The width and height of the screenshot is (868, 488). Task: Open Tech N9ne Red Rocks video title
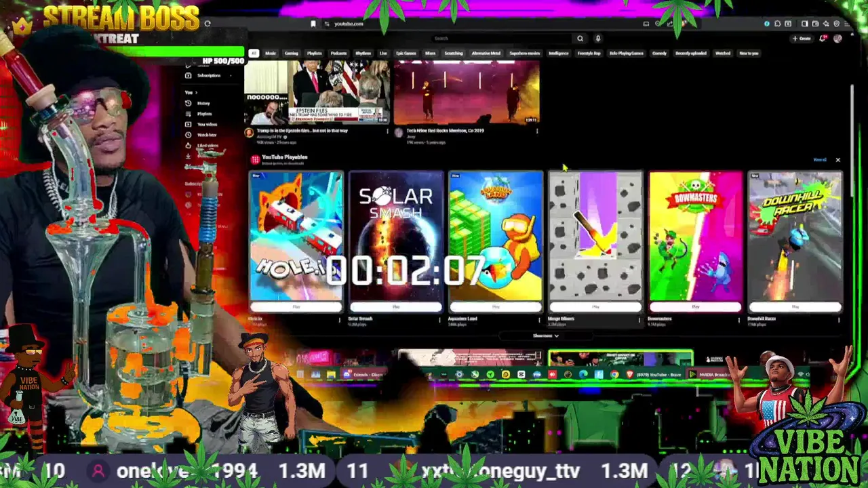point(445,131)
